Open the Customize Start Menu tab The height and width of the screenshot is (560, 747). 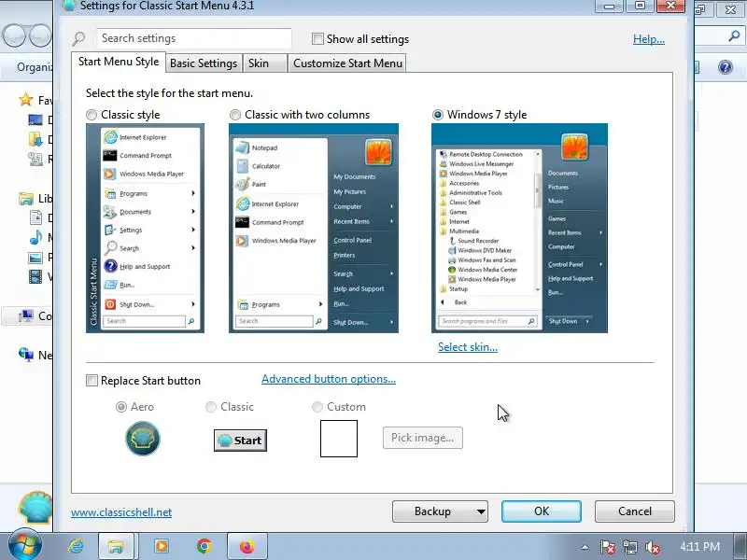click(x=347, y=63)
